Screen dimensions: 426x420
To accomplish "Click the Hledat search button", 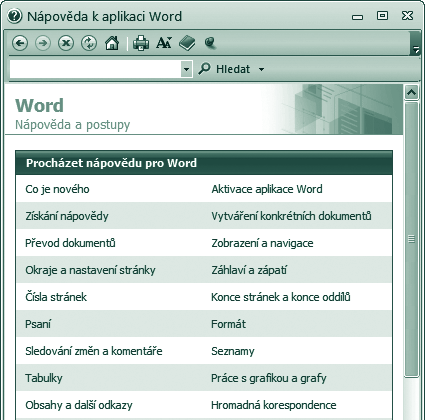I will (224, 69).
